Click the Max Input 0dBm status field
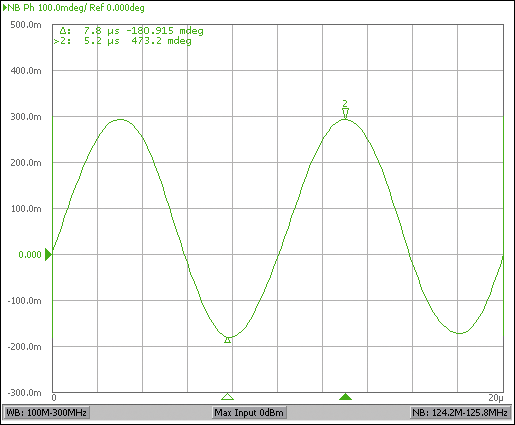This screenshot has width=515, height=425. click(x=249, y=413)
